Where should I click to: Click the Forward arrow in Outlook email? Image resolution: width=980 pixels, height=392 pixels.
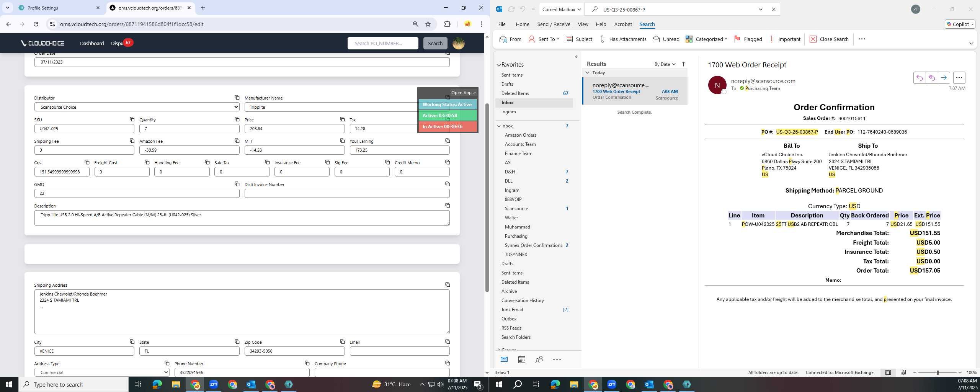pyautogui.click(x=944, y=78)
